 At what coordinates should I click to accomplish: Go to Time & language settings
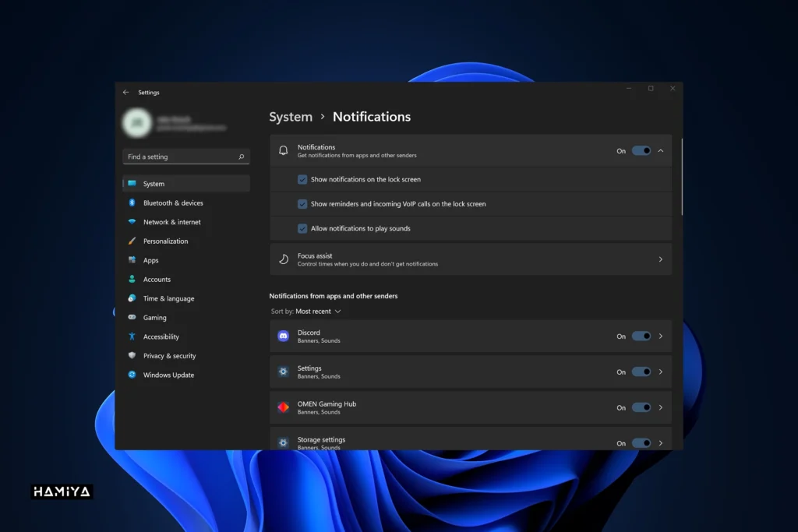coord(168,298)
